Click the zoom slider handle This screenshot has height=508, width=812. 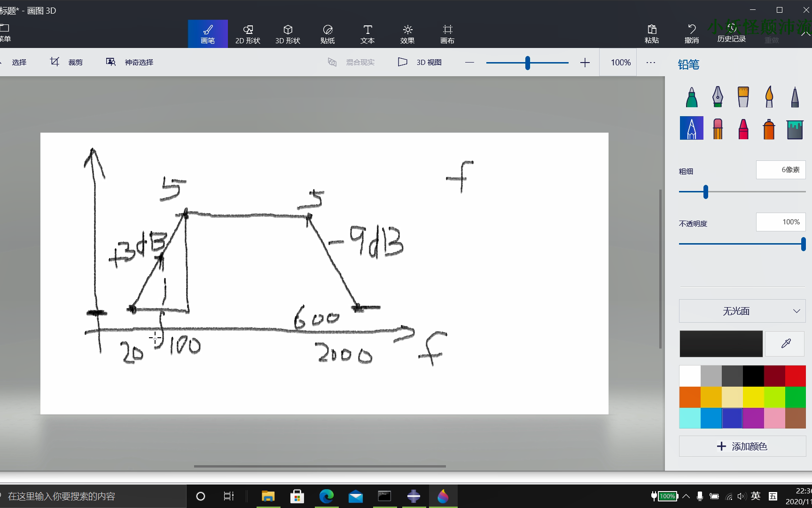coord(528,63)
